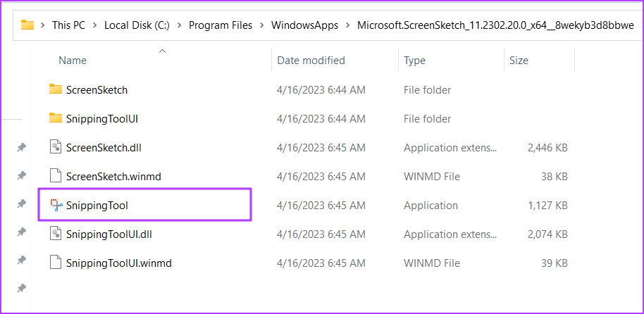Click the 38 KB size value
This screenshot has width=644, height=314.
coord(555,177)
